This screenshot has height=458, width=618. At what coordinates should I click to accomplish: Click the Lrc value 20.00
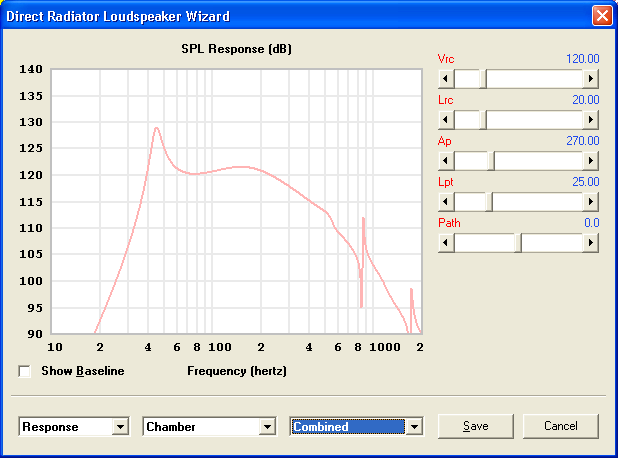[x=586, y=100]
